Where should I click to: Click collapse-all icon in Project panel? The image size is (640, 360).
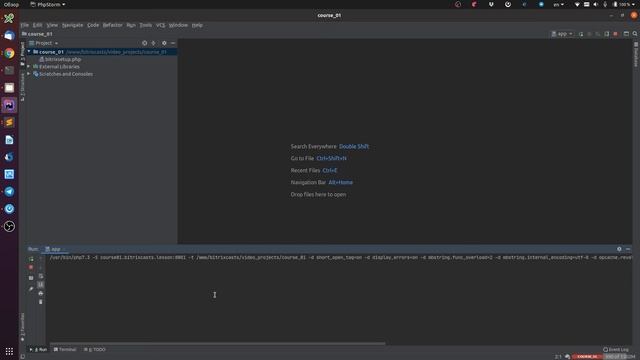(153, 43)
